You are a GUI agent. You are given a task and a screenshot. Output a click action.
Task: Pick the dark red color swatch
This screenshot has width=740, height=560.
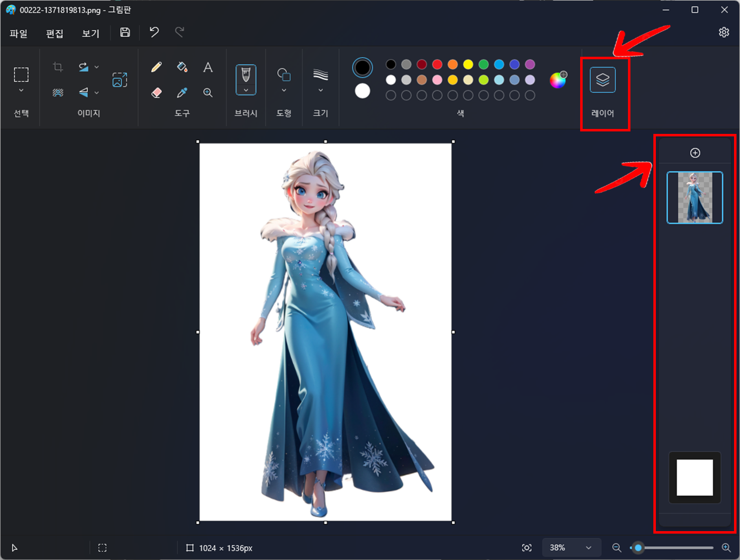422,64
